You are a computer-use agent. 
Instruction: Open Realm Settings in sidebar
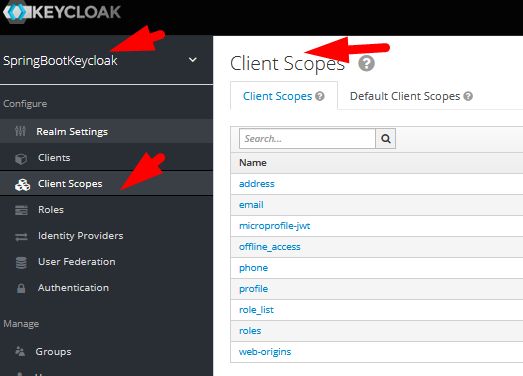pos(72,131)
